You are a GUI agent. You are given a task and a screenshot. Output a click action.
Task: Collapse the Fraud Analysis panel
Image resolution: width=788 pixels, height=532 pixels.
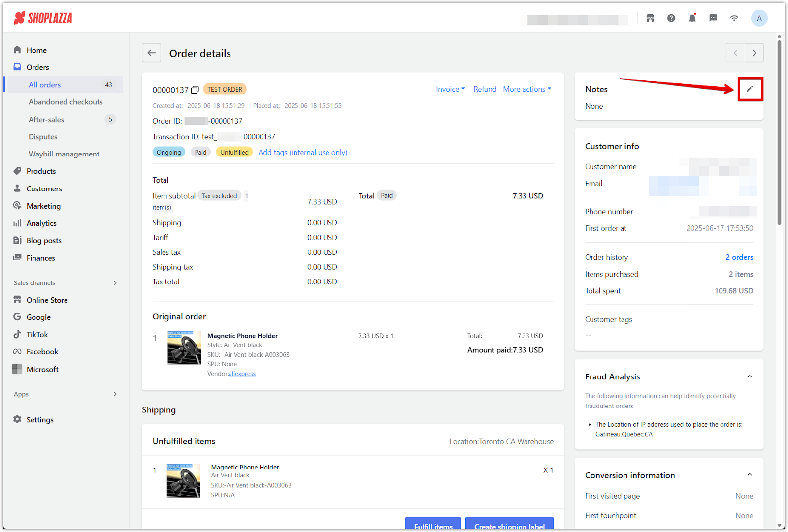coord(750,376)
